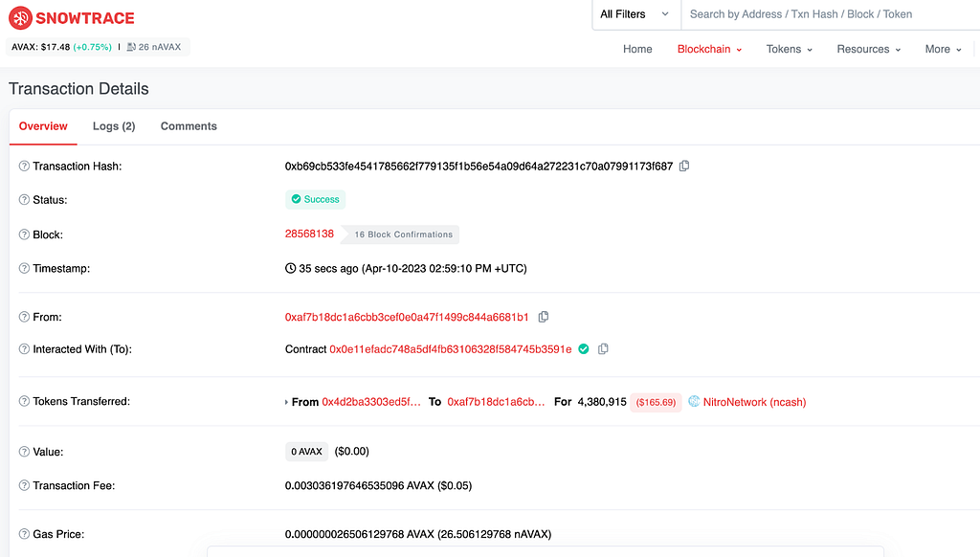
Task: Switch to the Comments tab
Action: click(189, 126)
